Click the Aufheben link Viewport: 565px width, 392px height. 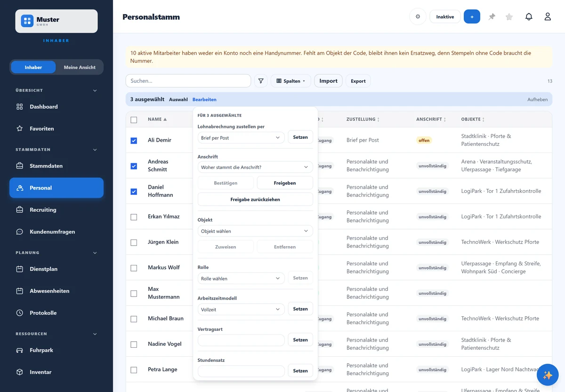(x=537, y=100)
